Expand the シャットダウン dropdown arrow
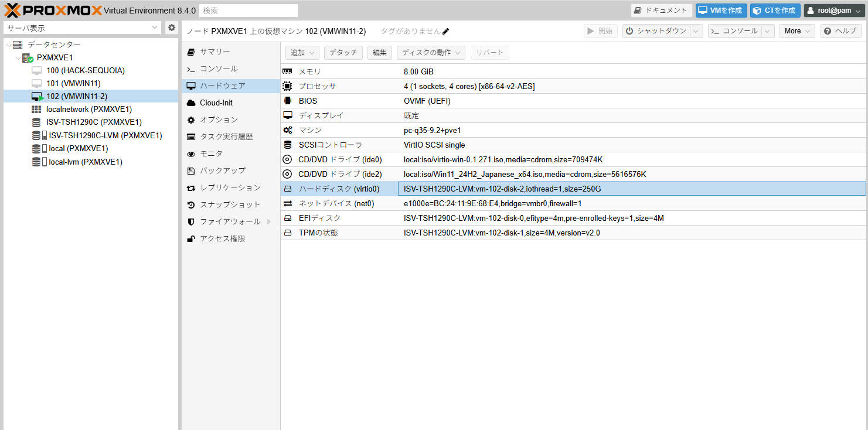This screenshot has height=430, width=868. pos(696,31)
